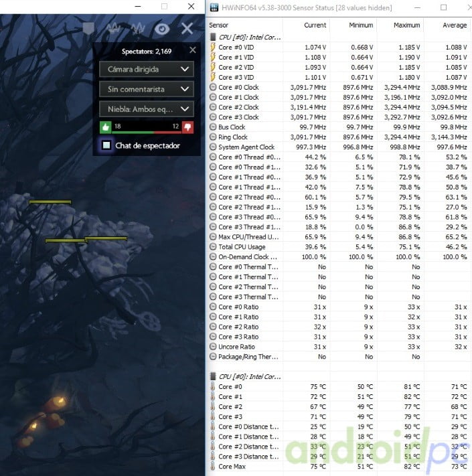Click the 18 upvote count
This screenshot has width=472, height=476.
(117, 126)
